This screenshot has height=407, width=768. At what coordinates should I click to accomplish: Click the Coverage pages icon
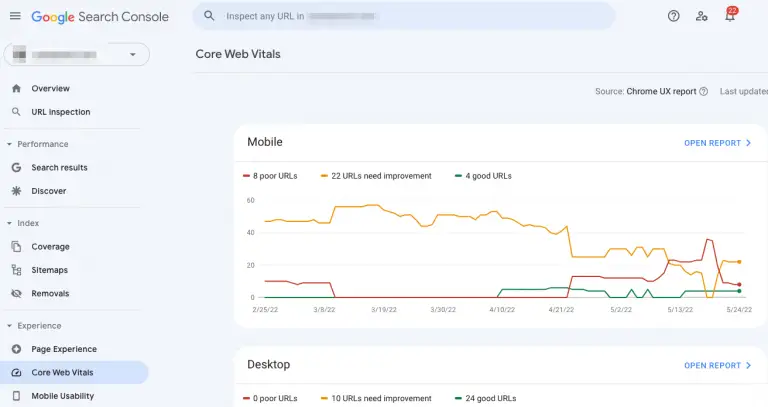coord(16,246)
